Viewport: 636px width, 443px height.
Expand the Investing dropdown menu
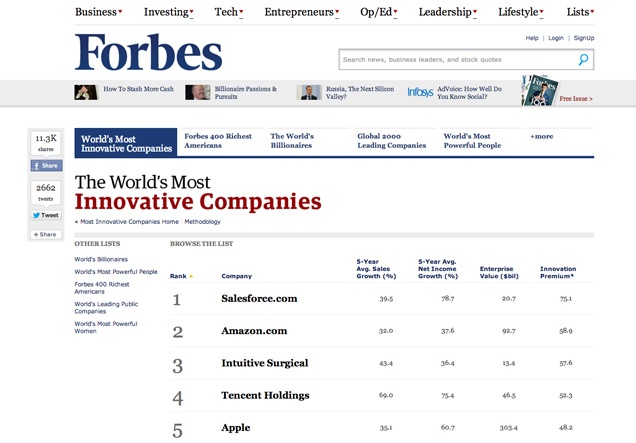click(169, 12)
